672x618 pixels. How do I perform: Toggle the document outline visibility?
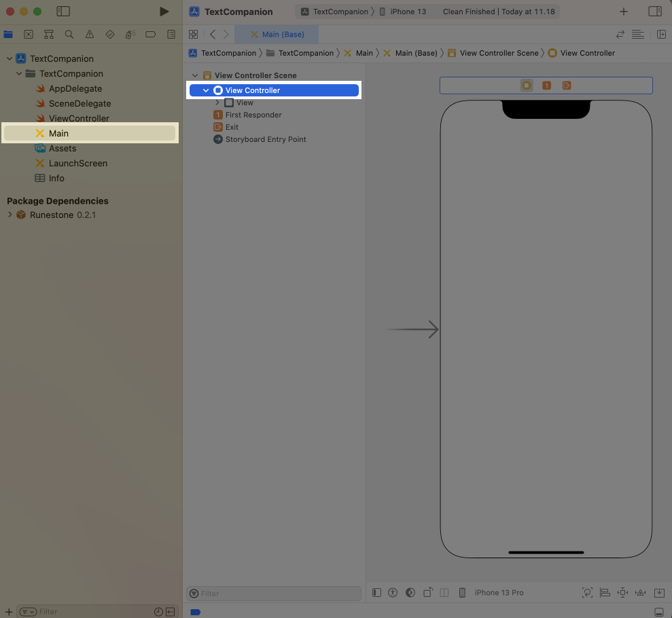pyautogui.click(x=377, y=593)
